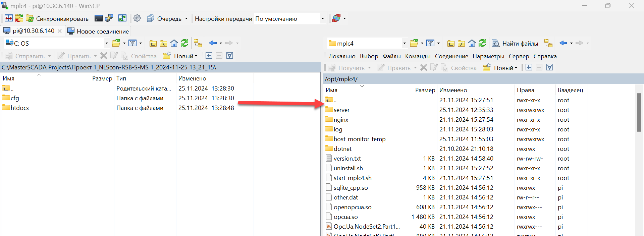Refresh the remote panel
The height and width of the screenshot is (236, 644).
(482, 43)
